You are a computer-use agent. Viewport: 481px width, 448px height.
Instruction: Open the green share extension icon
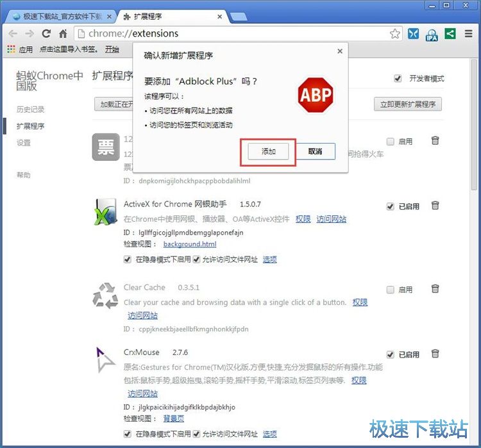pos(450,33)
